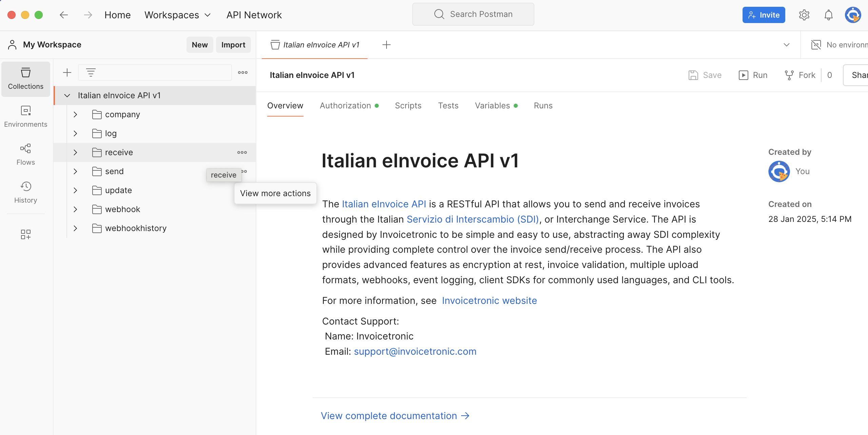
Task: Open the Workspaces dropdown
Action: point(178,15)
